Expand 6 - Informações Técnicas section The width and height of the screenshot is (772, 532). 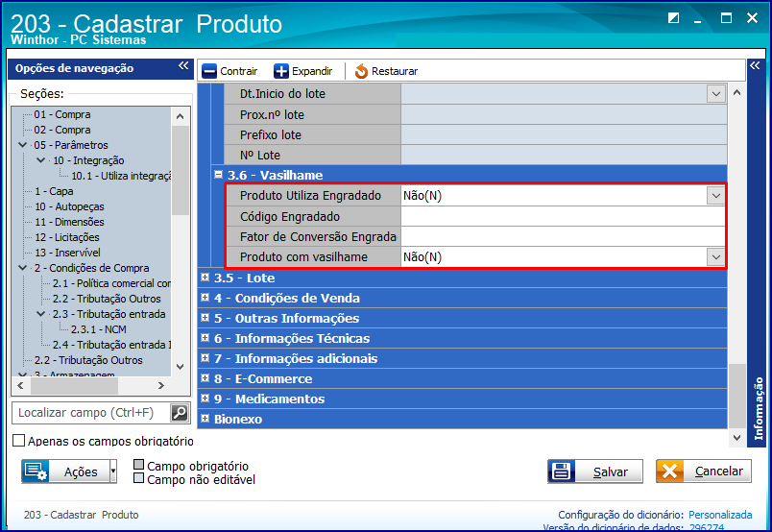pyautogui.click(x=205, y=338)
